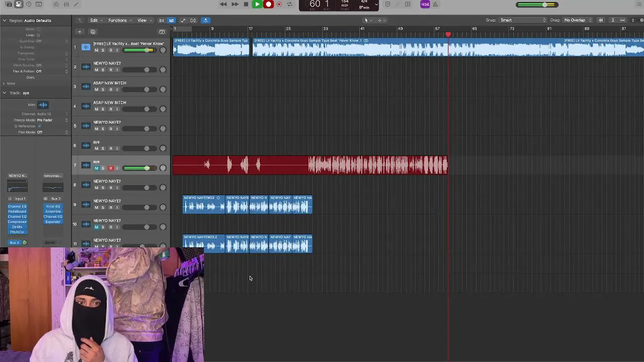This screenshot has height=362, width=644.
Task: Open the View menu in tracks area
Action: pos(144,21)
